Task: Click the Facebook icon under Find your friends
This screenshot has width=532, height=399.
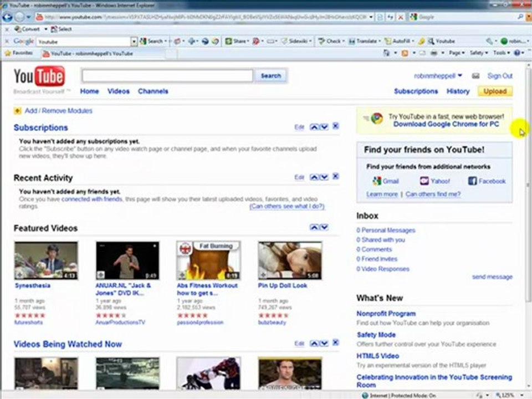Action: (472, 181)
